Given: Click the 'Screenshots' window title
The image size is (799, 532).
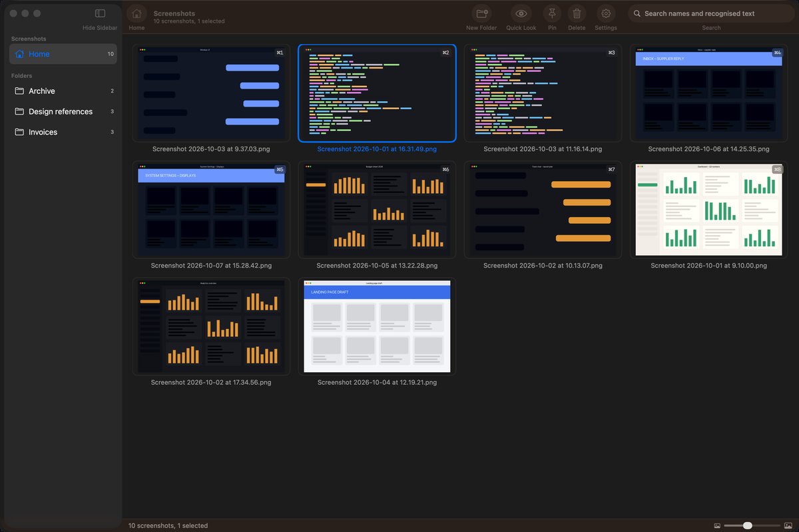Looking at the screenshot, I should [x=174, y=13].
